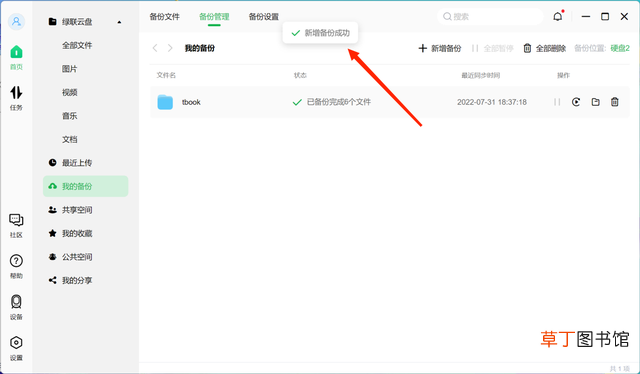Click the 状态 column header
The height and width of the screenshot is (374, 640).
point(300,75)
